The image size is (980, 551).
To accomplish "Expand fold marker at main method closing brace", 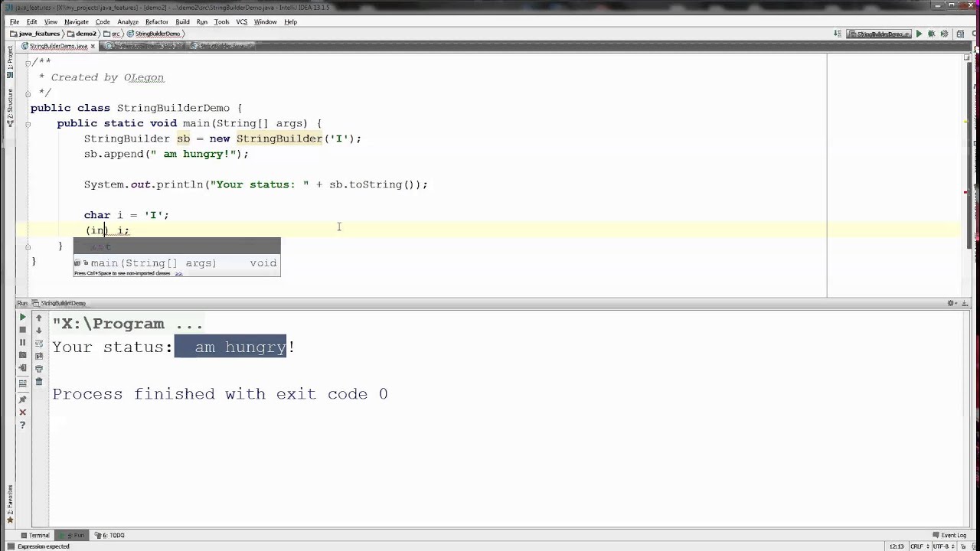I will (28, 246).
